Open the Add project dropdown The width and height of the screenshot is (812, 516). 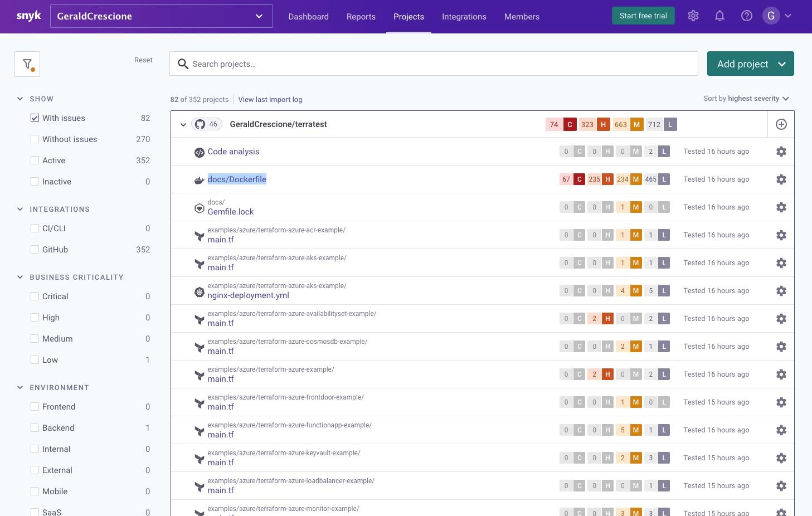[750, 64]
